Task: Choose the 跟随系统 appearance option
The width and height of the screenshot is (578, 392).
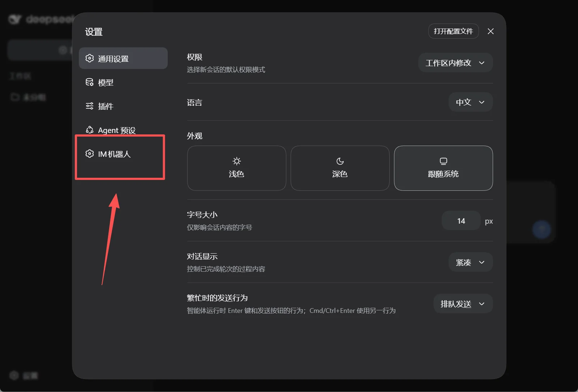Action: pos(443,168)
